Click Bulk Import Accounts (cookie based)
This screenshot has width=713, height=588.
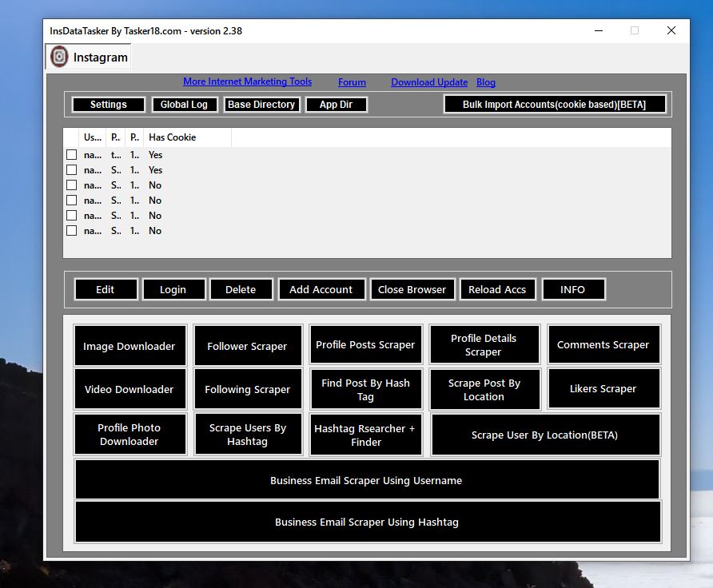554,105
